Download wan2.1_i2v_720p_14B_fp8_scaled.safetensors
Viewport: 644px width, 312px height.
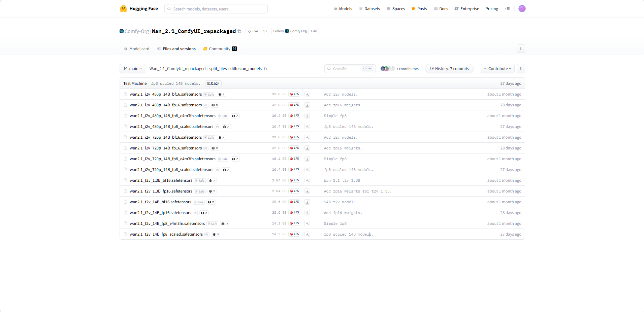(307, 170)
